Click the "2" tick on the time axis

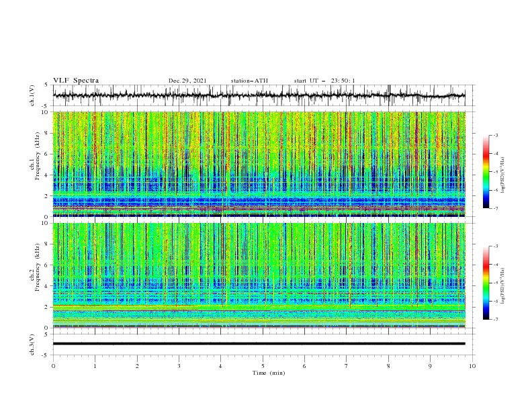tap(137, 366)
